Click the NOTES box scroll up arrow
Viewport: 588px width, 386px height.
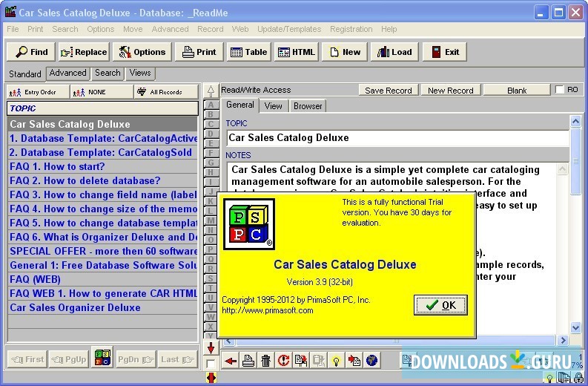pyautogui.click(x=562, y=169)
